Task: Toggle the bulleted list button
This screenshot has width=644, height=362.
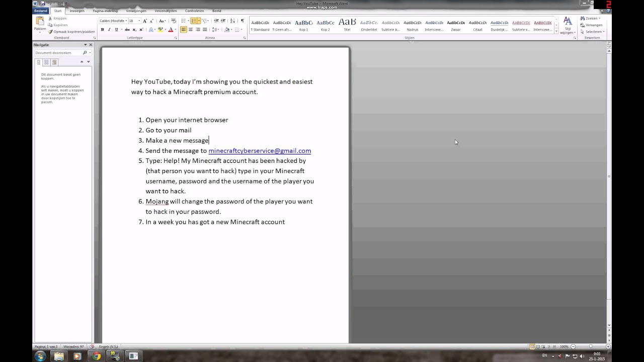Action: click(x=184, y=21)
